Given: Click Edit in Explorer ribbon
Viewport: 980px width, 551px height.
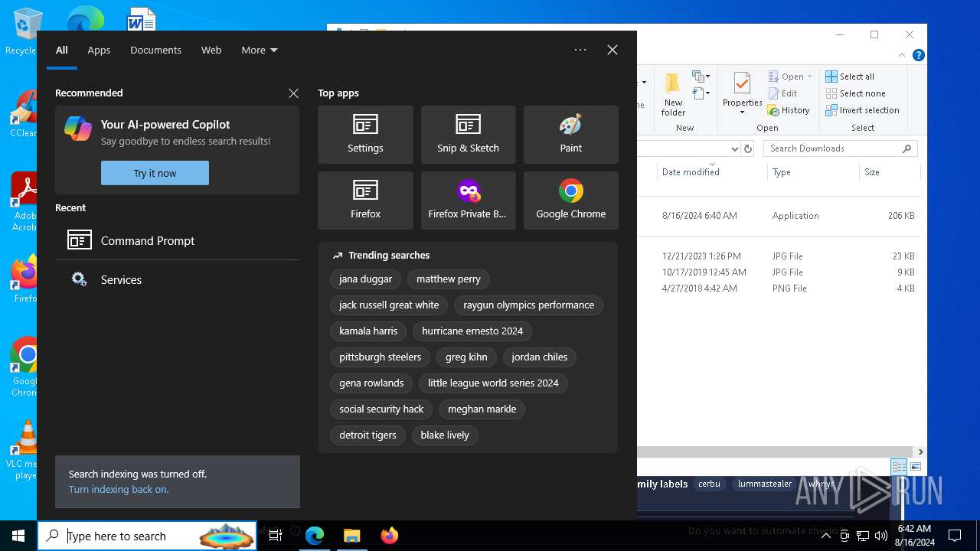Looking at the screenshot, I should coord(782,93).
